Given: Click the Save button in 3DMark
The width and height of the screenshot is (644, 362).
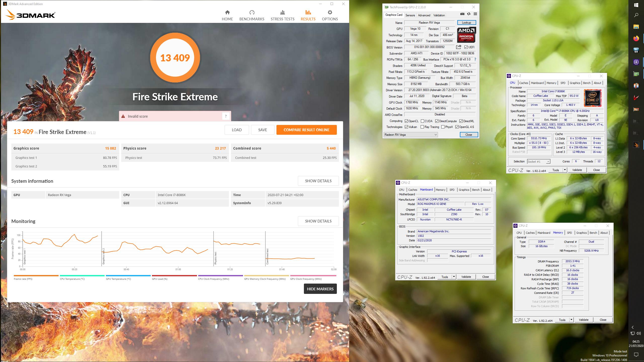Looking at the screenshot, I should pos(263,130).
